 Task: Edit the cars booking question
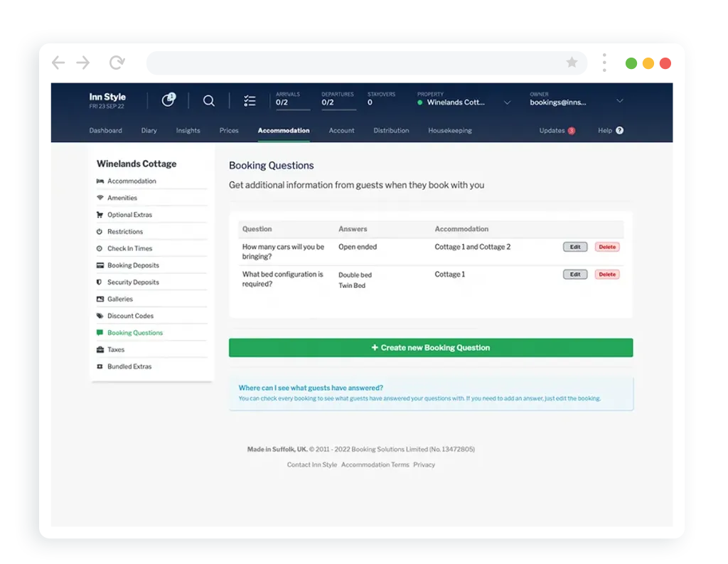click(575, 247)
